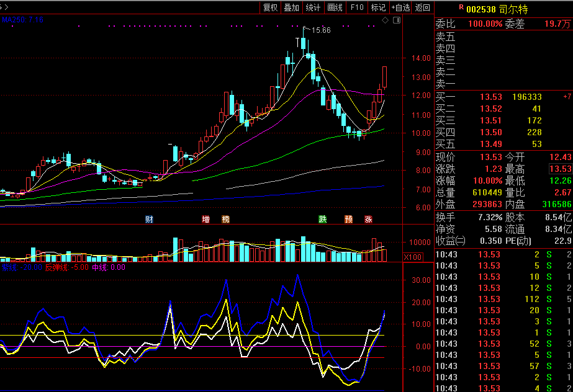
Task: Click the PE(动) 22.9 value
Action: (563, 241)
